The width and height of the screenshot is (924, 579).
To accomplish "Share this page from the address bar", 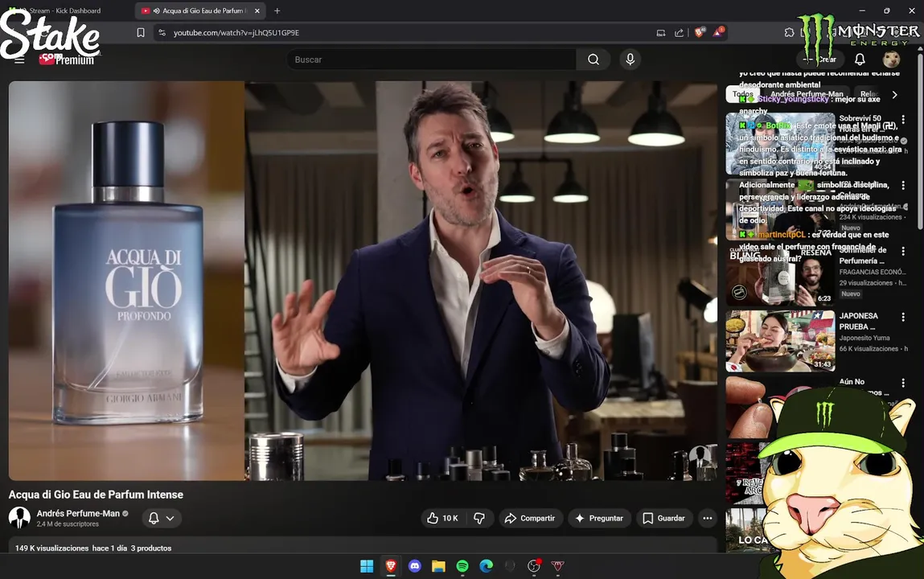I will (x=679, y=32).
